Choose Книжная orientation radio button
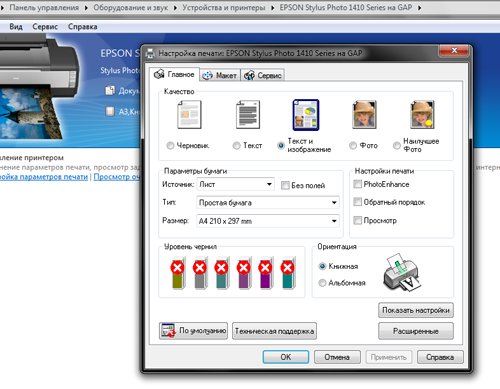Image resolution: width=500 pixels, height=389 pixels. click(x=322, y=266)
